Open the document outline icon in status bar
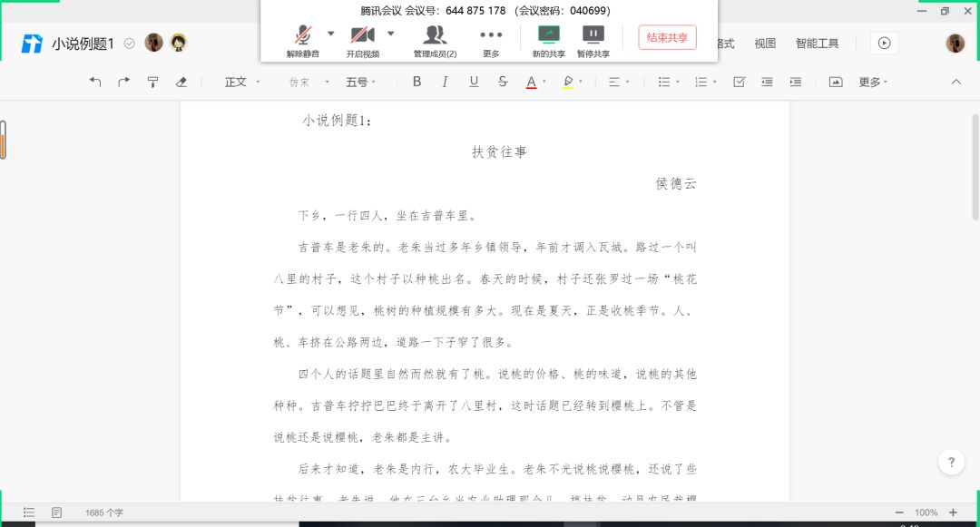 click(x=29, y=512)
